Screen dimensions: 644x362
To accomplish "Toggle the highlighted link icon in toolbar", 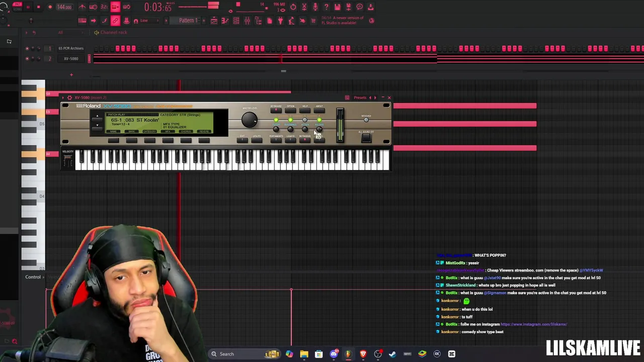I will (115, 21).
